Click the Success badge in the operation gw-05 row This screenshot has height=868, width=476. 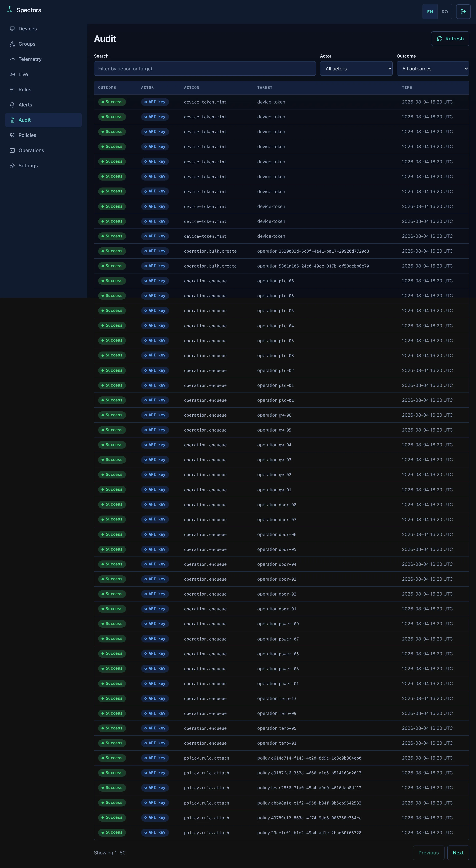point(112,430)
